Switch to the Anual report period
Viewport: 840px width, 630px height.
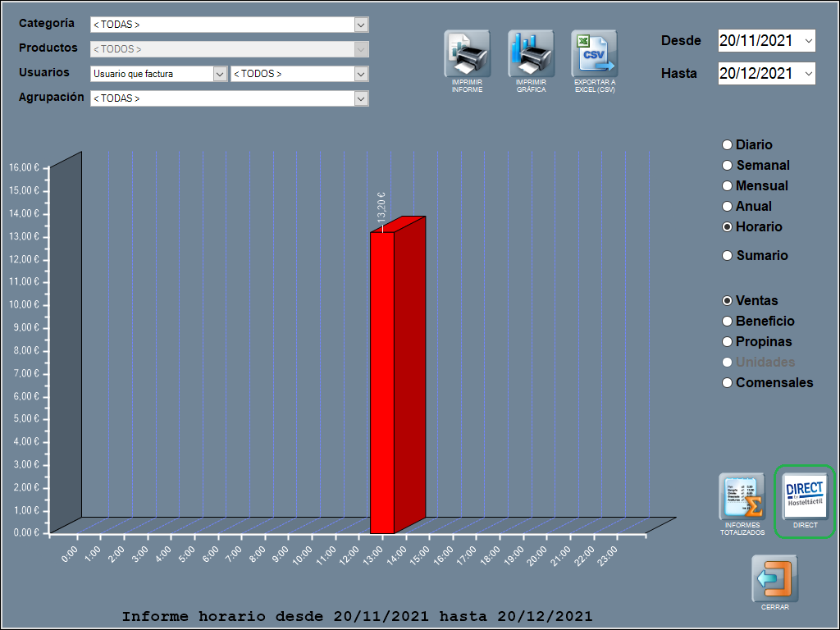coord(727,207)
